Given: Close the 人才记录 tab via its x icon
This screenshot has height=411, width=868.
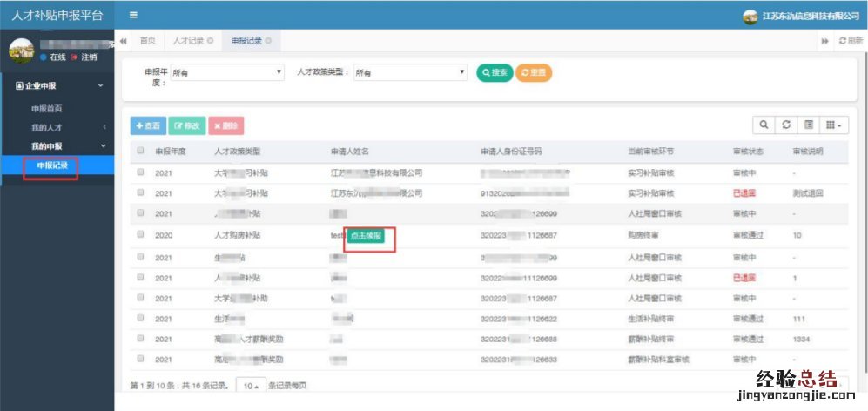Looking at the screenshot, I should [211, 41].
